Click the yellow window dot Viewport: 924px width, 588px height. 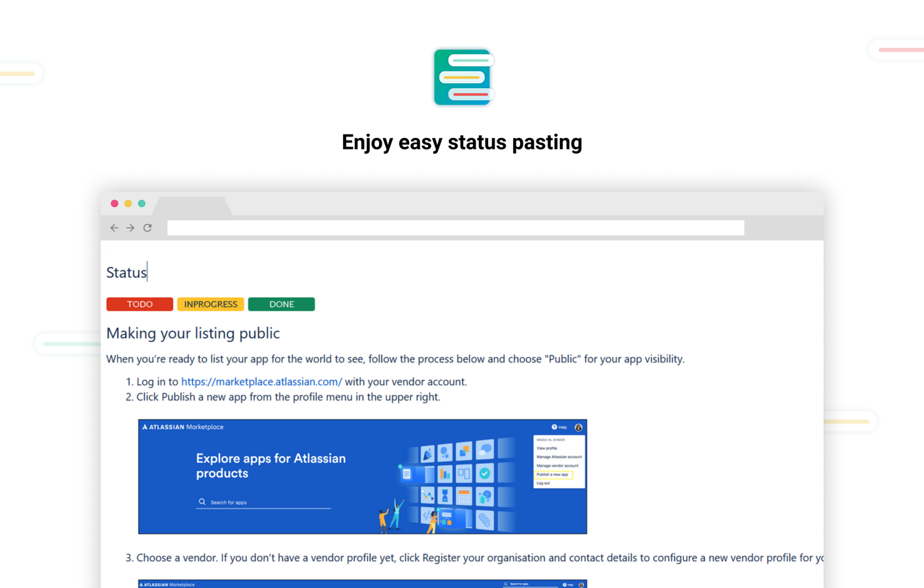click(x=128, y=204)
